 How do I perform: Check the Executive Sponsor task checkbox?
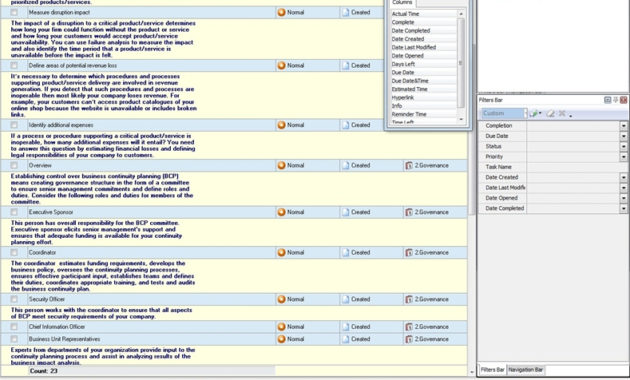14,212
